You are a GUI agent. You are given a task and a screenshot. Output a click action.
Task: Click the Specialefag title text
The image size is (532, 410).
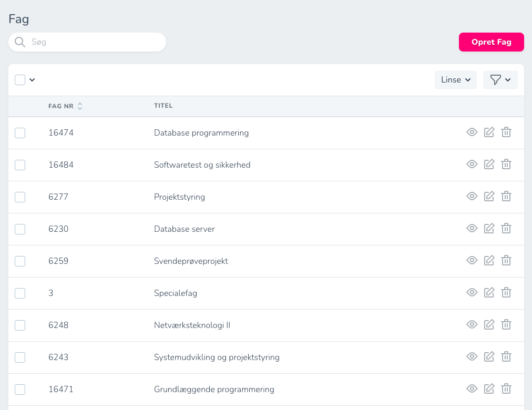pos(176,293)
